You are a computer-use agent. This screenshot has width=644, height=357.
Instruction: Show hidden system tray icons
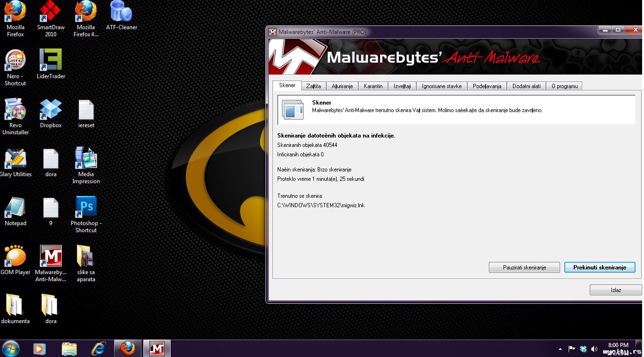[560, 349]
